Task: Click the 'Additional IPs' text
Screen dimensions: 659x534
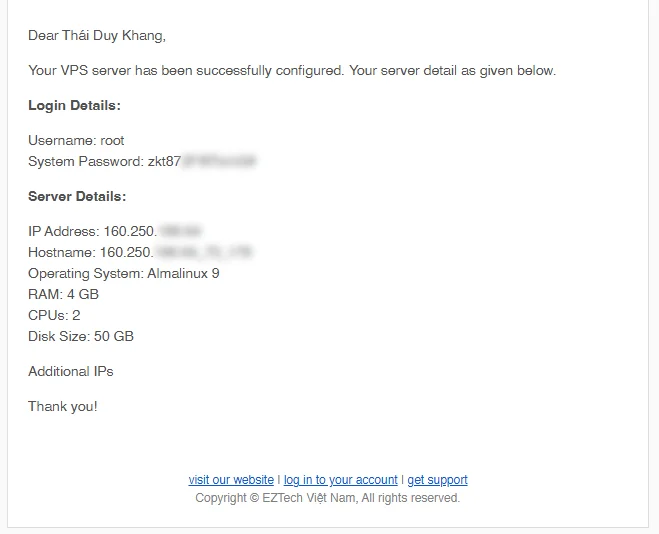Action: [x=71, y=371]
